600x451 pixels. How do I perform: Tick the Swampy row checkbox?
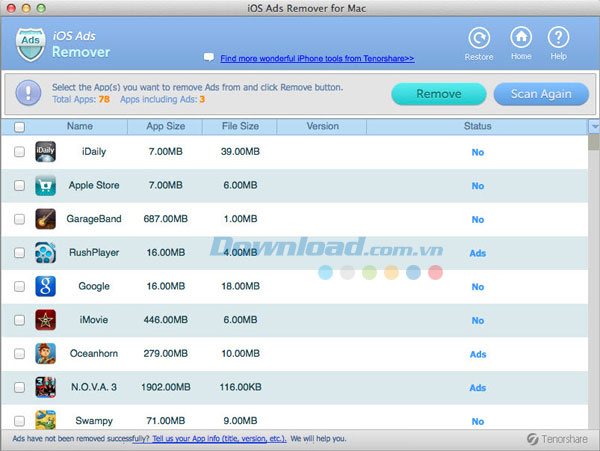coord(20,421)
